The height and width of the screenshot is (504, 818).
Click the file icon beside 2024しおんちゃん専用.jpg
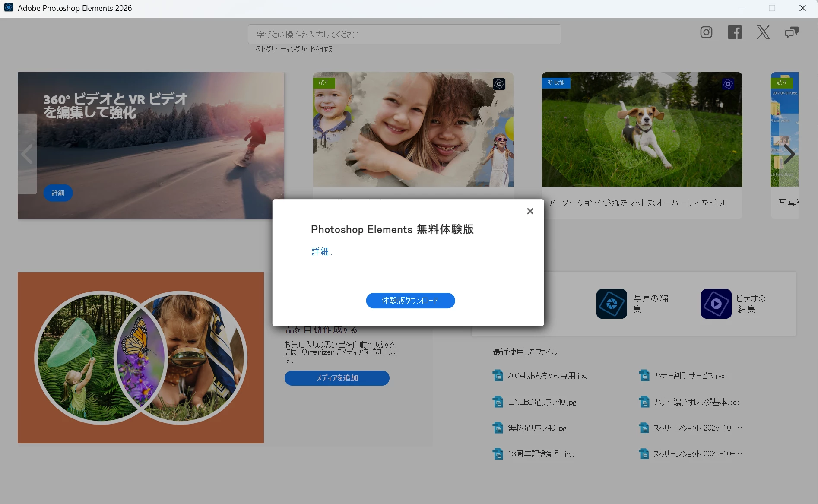(x=498, y=376)
